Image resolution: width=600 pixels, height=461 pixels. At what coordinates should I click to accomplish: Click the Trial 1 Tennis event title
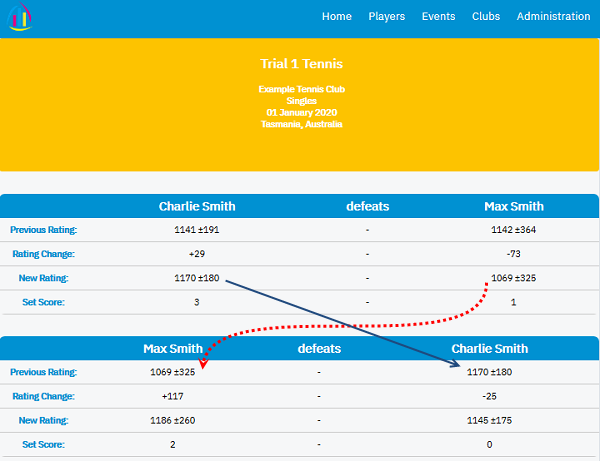pos(301,64)
